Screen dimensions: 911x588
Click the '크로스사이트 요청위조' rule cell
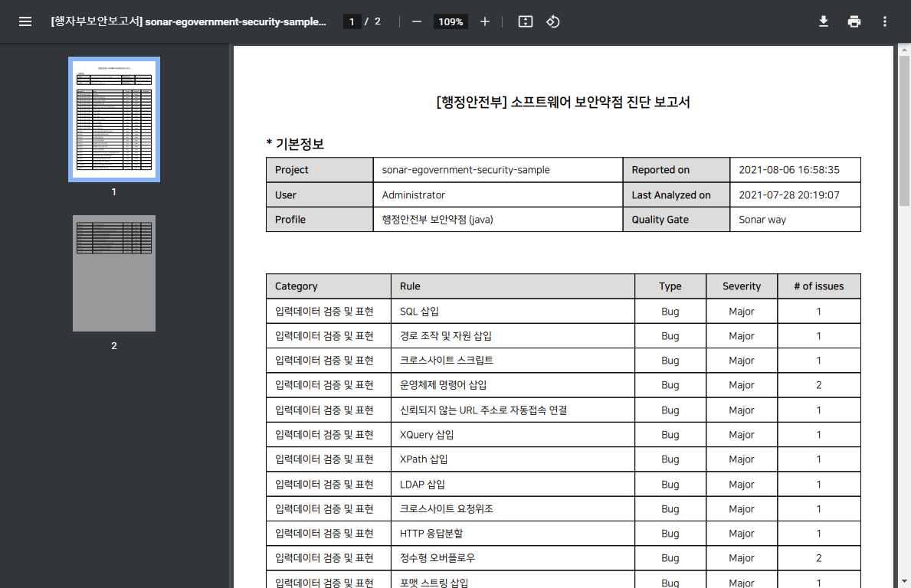point(513,508)
